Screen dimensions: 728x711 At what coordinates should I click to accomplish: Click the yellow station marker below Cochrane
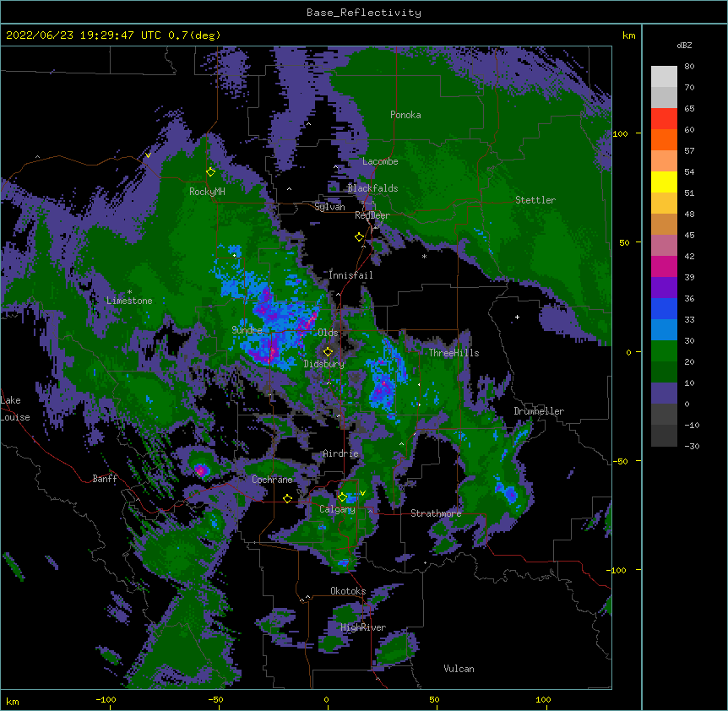coord(287,498)
